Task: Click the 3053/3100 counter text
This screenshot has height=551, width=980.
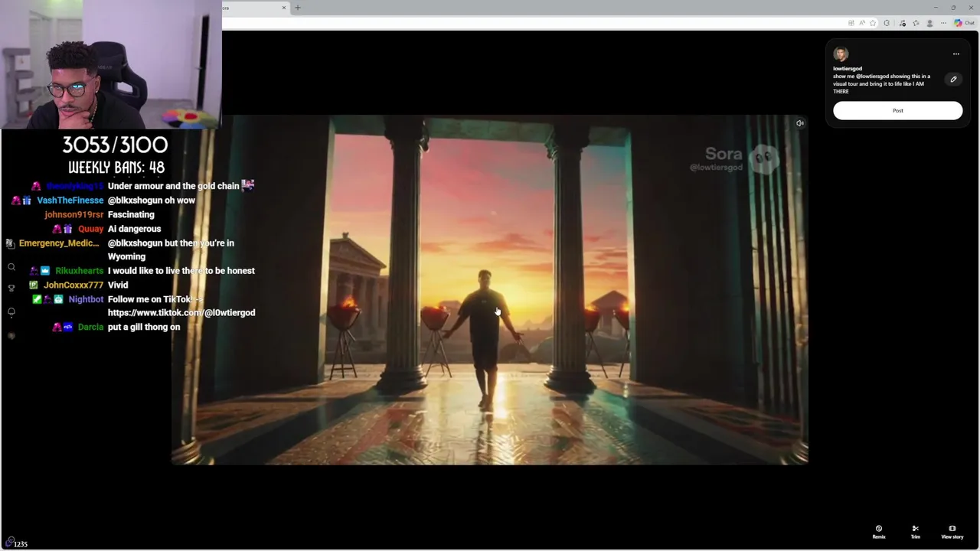Action: [115, 145]
